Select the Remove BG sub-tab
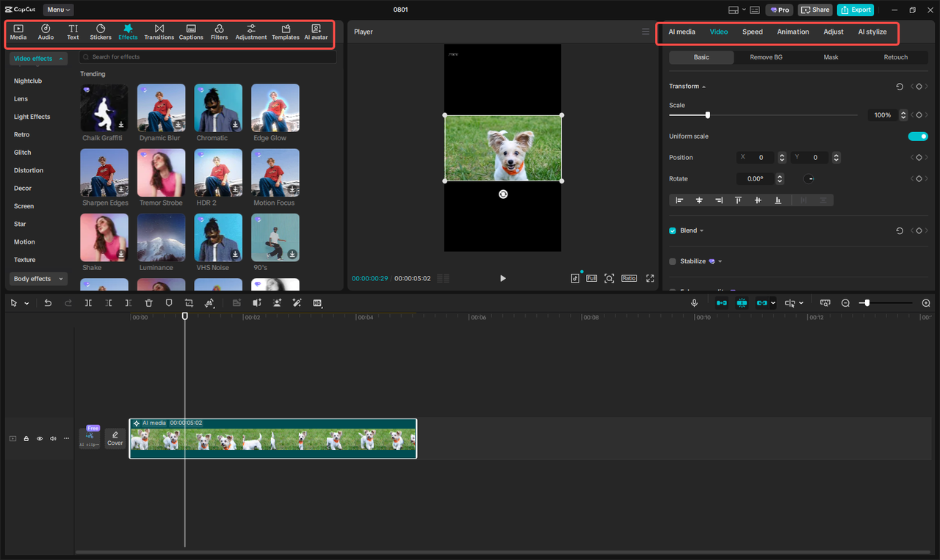This screenshot has height=560, width=940. [766, 57]
